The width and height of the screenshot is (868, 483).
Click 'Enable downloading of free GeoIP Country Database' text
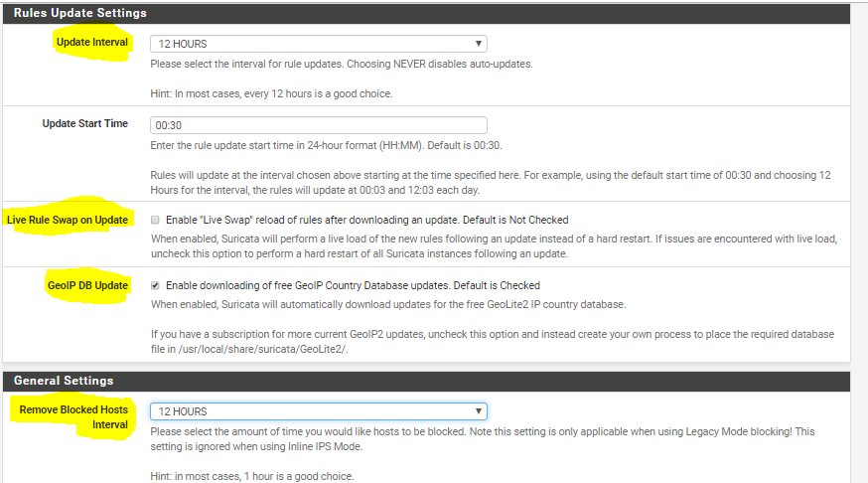pyautogui.click(x=353, y=285)
